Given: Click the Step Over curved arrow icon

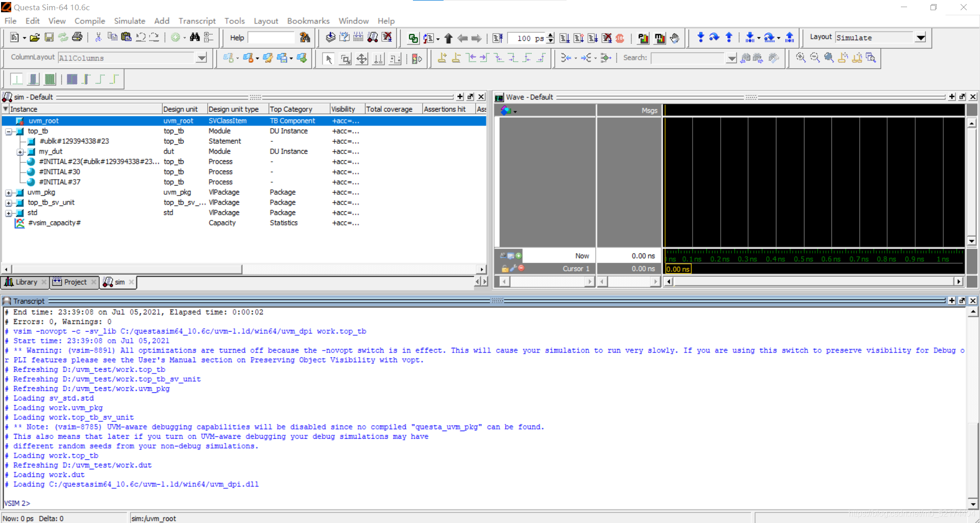Looking at the screenshot, I should pos(714,37).
